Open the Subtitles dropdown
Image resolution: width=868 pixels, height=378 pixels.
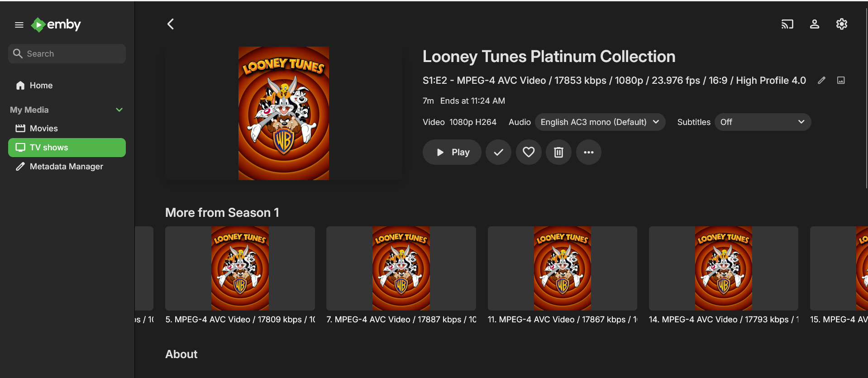(x=763, y=122)
